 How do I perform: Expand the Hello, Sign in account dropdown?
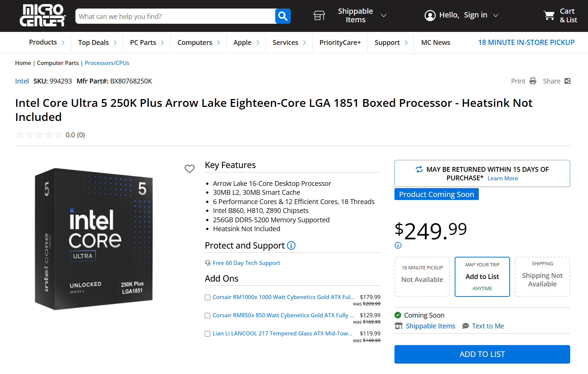(x=496, y=16)
